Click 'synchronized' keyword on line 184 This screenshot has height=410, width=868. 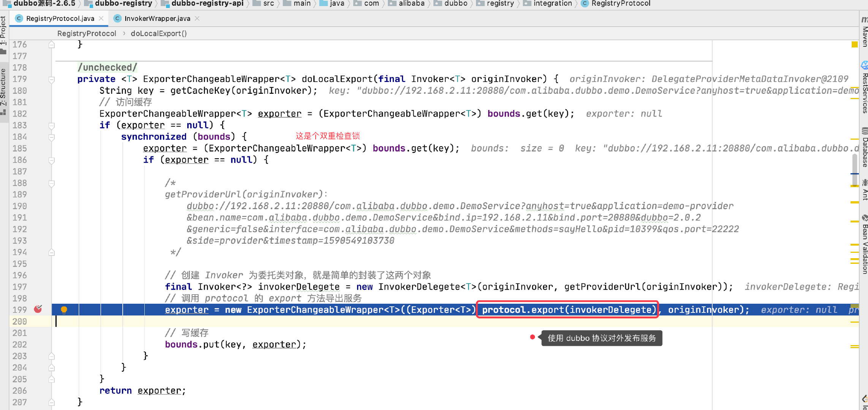click(x=154, y=137)
